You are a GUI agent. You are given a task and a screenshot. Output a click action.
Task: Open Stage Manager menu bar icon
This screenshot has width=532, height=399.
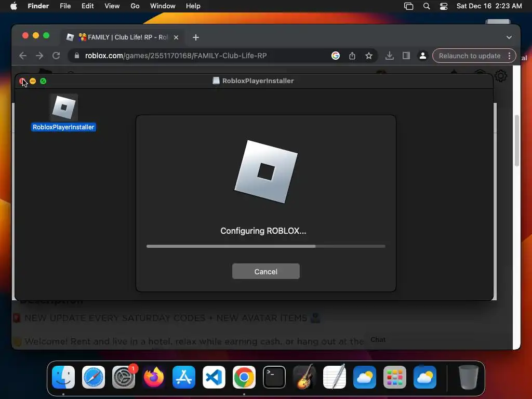coord(408,6)
